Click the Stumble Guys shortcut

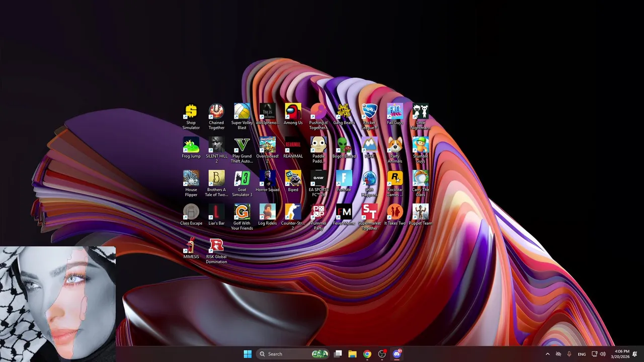[x=421, y=150]
